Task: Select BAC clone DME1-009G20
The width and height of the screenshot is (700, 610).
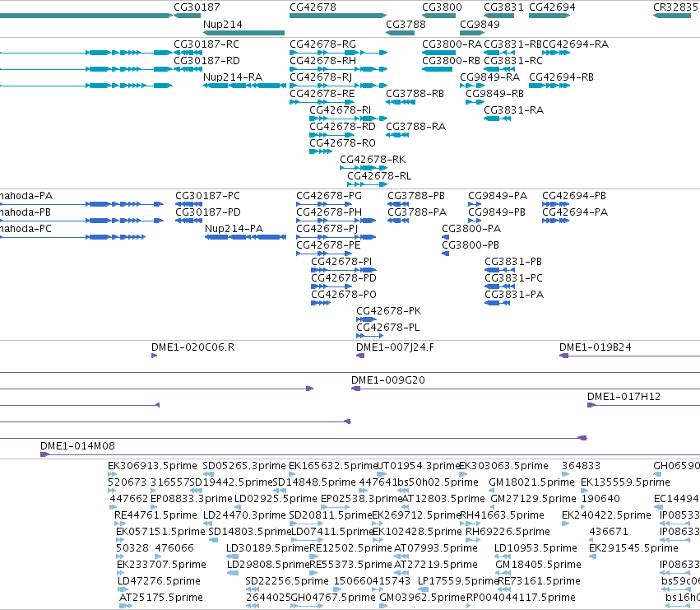Action: (x=388, y=381)
